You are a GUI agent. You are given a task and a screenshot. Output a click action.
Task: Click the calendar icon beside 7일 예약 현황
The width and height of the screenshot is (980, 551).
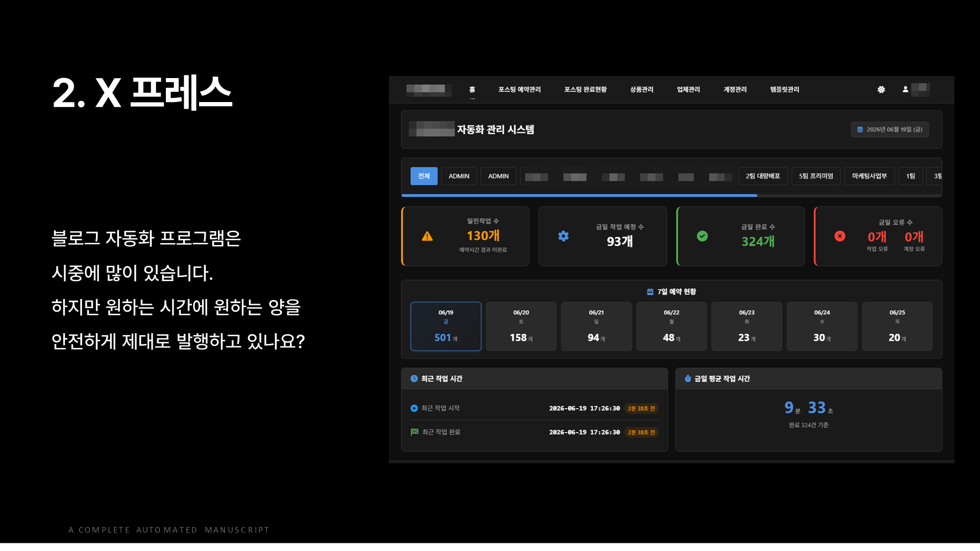click(650, 292)
